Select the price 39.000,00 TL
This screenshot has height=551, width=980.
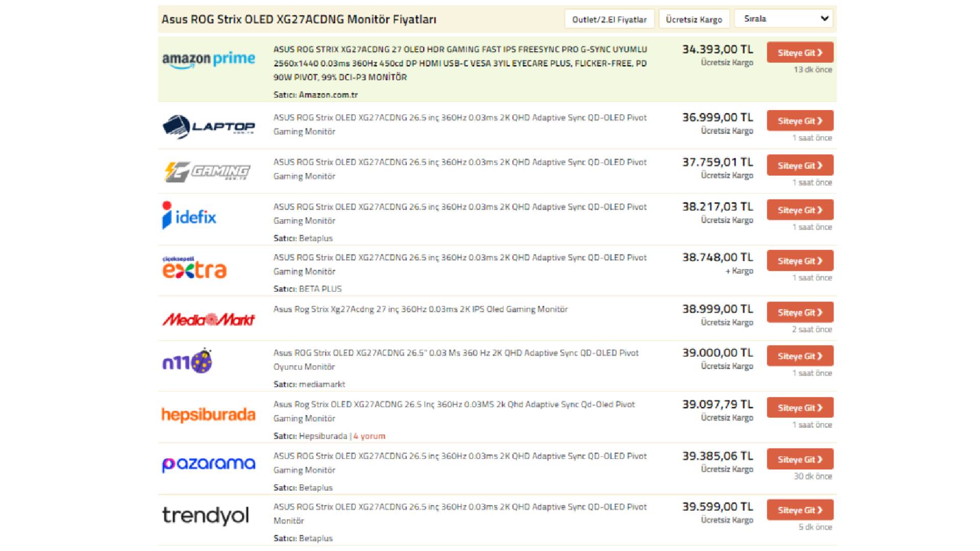coord(718,353)
